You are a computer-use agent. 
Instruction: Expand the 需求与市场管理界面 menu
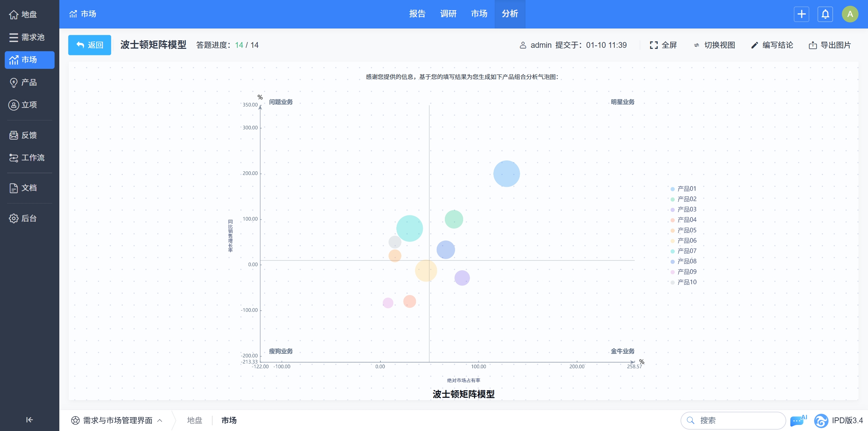[x=117, y=420]
